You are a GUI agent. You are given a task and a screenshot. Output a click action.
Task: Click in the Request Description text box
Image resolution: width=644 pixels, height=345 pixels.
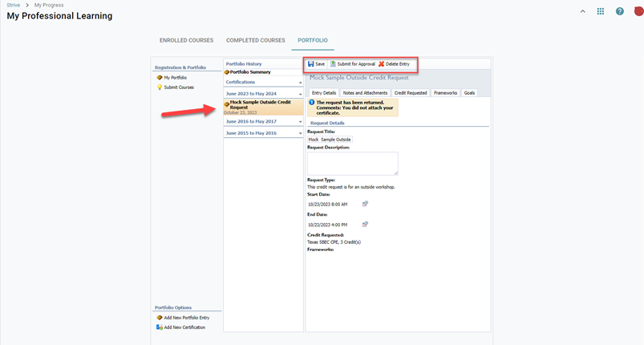point(352,163)
